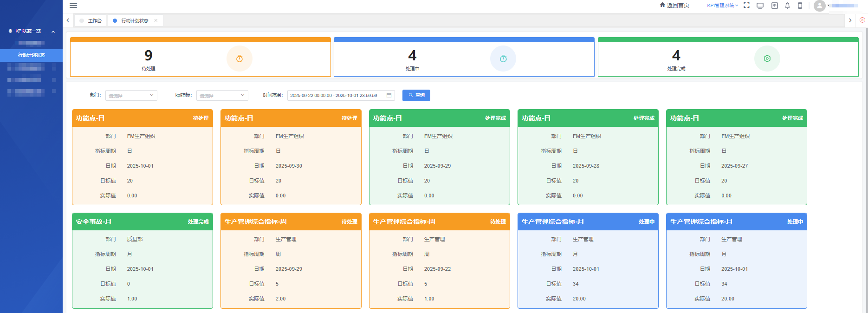The image size is (868, 313).
Task: Click the 查询 search button
Action: click(x=416, y=95)
